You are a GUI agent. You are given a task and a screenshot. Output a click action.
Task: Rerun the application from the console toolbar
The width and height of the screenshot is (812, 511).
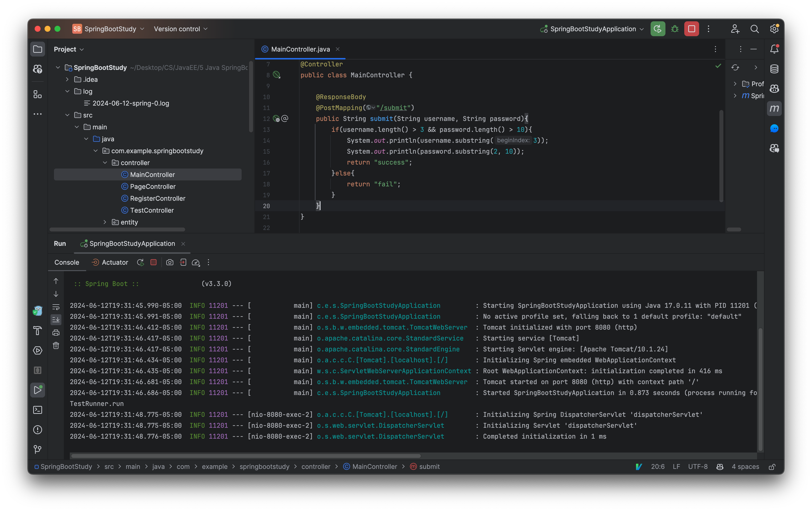[x=140, y=262]
